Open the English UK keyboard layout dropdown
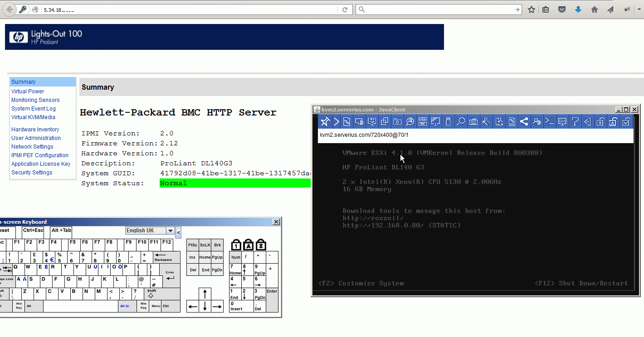 150,231
